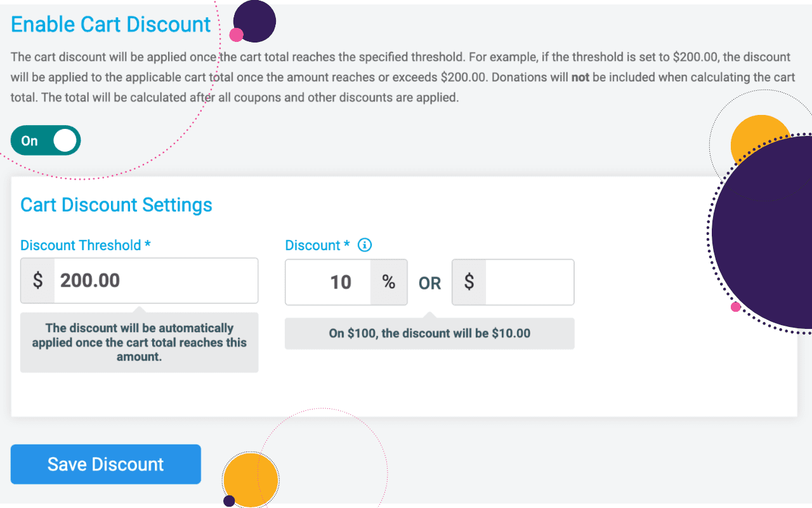The image size is (812, 508).
Task: Disable cart discounts using the teal switch
Action: coord(45,140)
